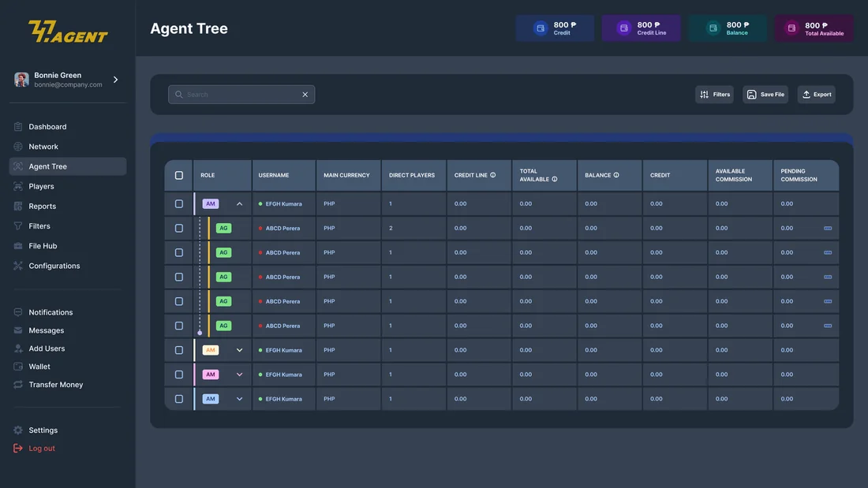Screen dimensions: 868x488
Task: Click the Balance column info icon
Action: (x=616, y=175)
